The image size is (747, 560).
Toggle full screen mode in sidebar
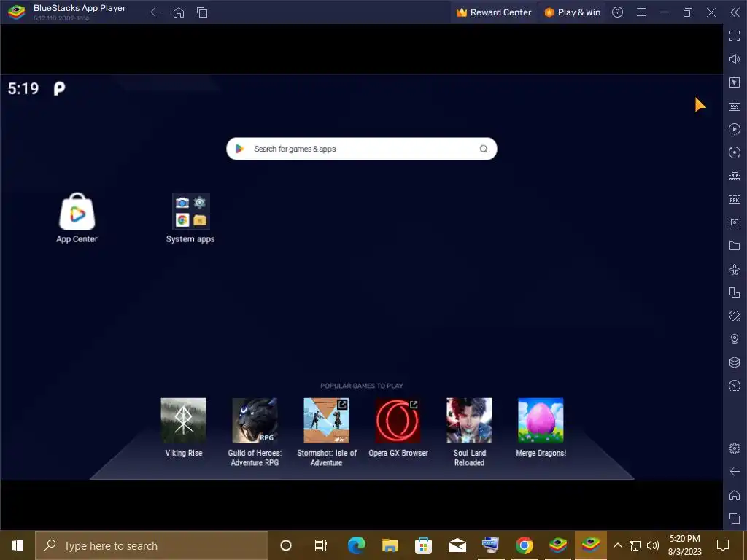point(735,36)
